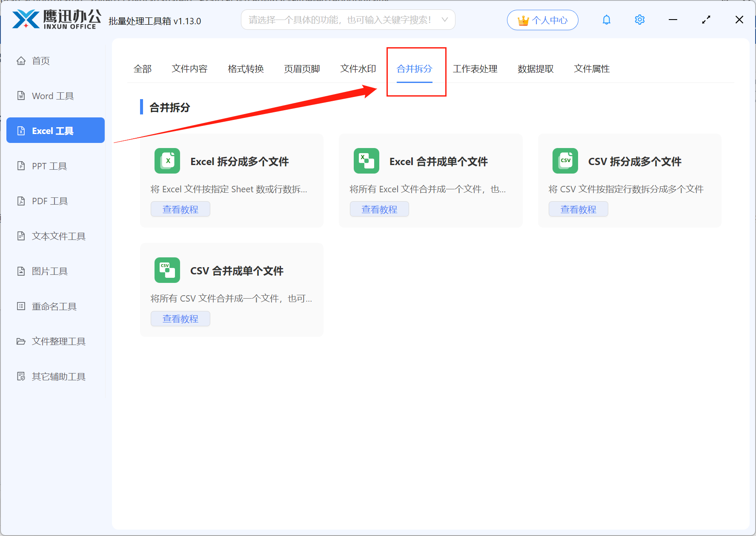Open PDF 工具 in the sidebar
This screenshot has height=536, width=756.
coord(50,201)
